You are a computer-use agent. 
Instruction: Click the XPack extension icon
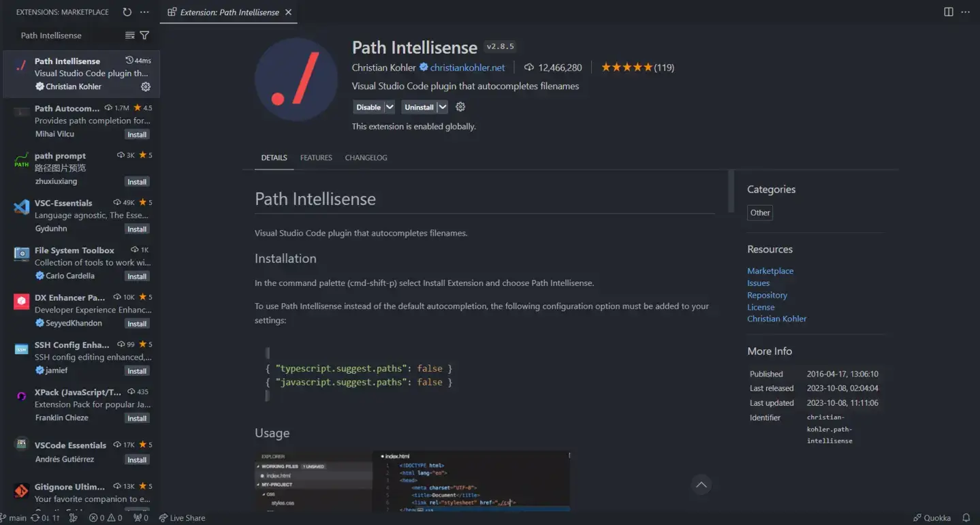pos(22,396)
